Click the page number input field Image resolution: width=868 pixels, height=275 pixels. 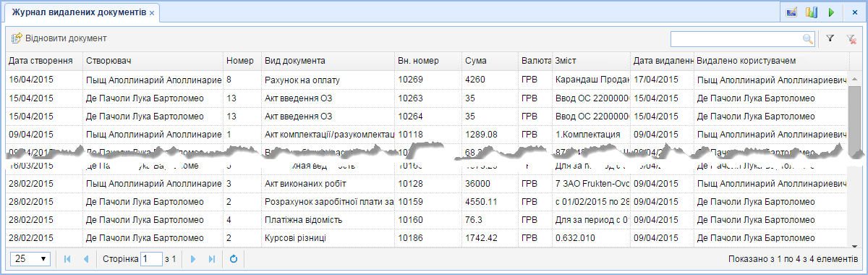pyautogui.click(x=151, y=258)
